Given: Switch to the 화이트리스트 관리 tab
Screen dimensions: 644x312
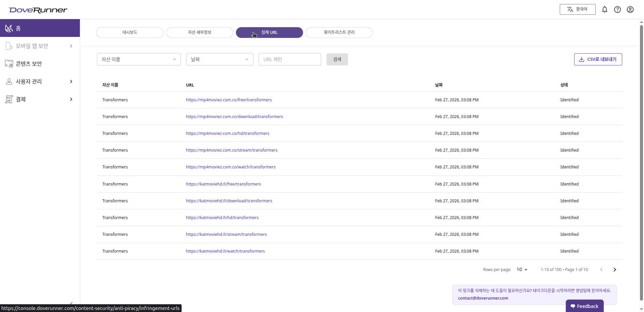Looking at the screenshot, I should (339, 33).
